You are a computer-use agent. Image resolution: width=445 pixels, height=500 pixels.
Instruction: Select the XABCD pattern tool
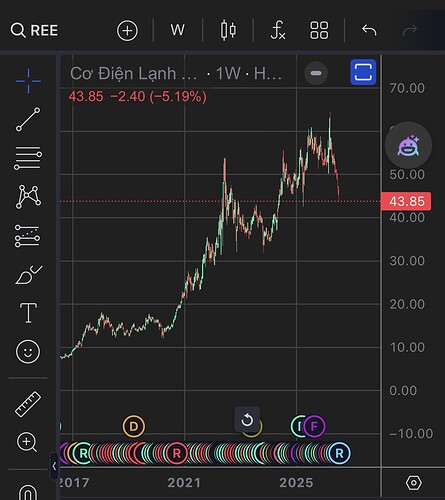pyautogui.click(x=28, y=197)
